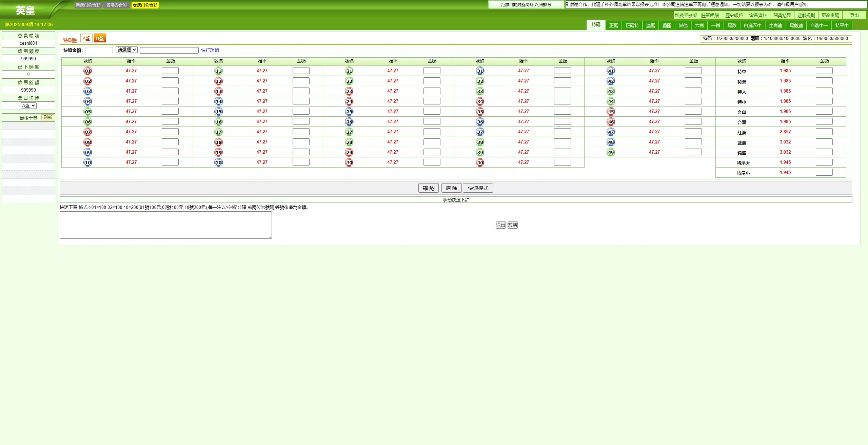Image resolution: width=868 pixels, height=445 pixels.
Task: Switch to A盤 odds board
Action: (86, 38)
